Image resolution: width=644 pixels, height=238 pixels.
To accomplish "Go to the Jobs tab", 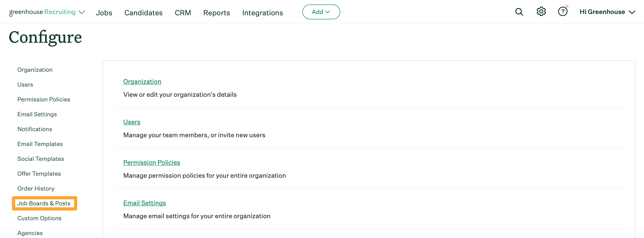I will click(x=104, y=13).
